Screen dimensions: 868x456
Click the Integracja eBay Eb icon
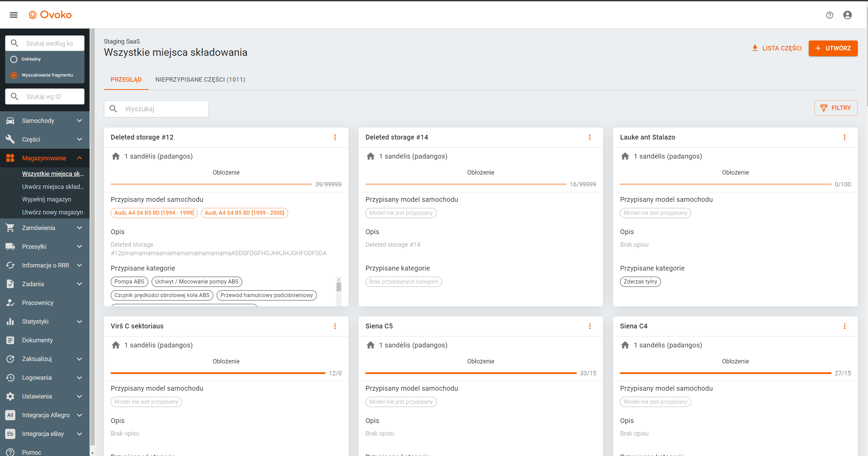point(10,434)
